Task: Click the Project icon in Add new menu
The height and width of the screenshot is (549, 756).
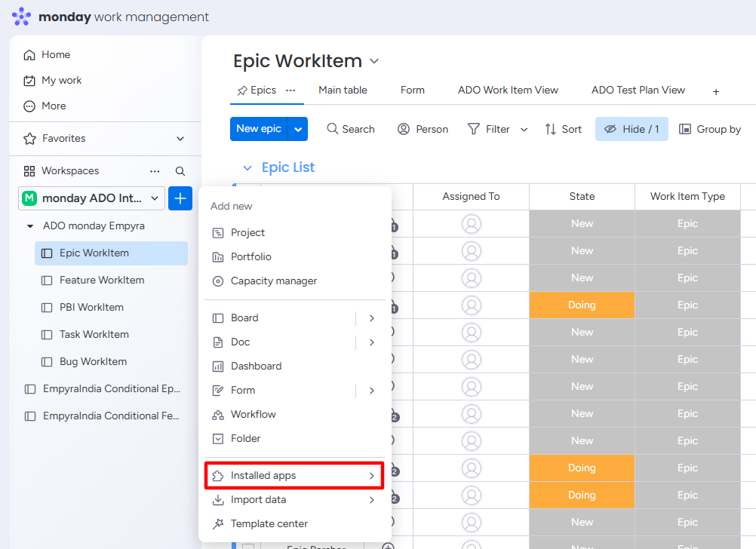Action: click(218, 233)
